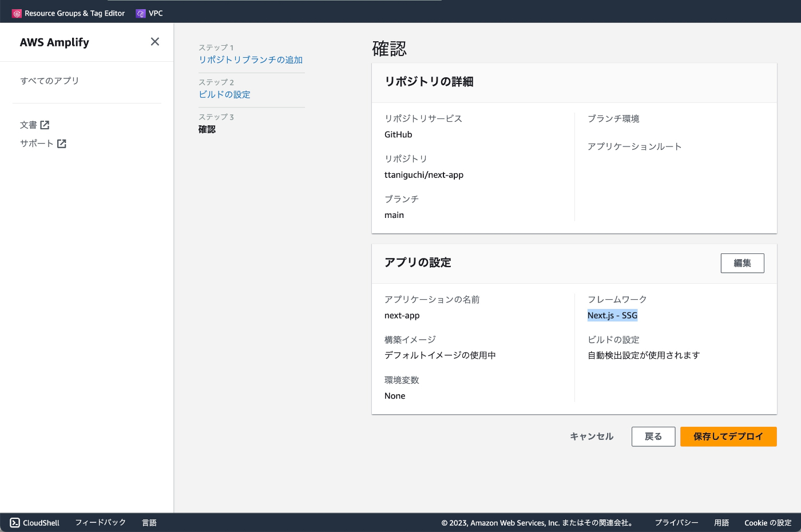Click the CloudShell label in footer
801x532 pixels.
coord(41,523)
